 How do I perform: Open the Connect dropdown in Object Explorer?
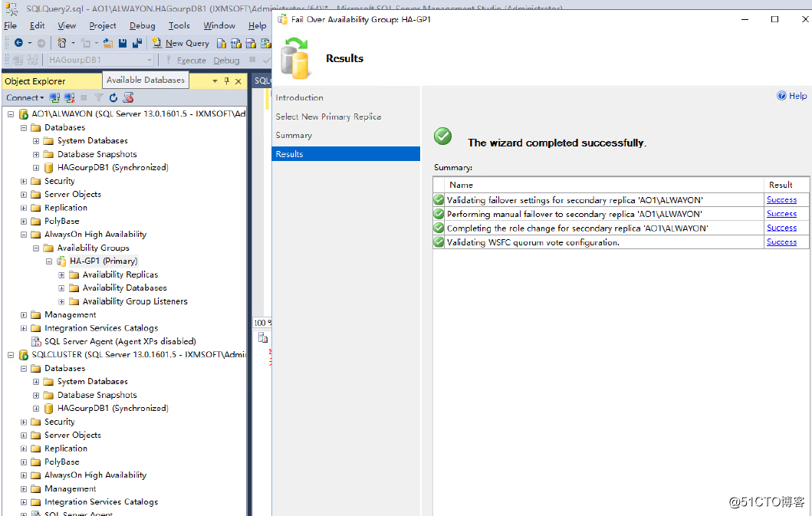pos(25,97)
